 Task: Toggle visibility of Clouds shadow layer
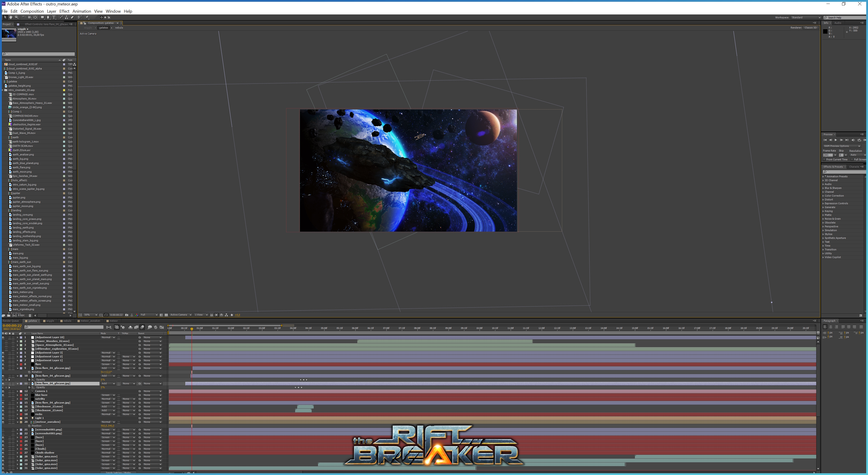pos(3,453)
